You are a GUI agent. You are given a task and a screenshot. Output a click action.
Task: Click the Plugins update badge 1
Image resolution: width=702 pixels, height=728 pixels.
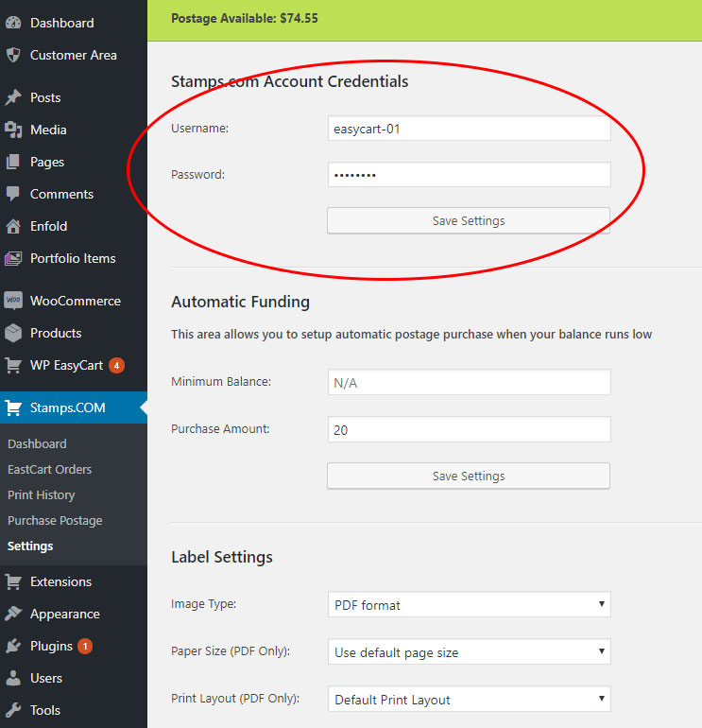85,646
